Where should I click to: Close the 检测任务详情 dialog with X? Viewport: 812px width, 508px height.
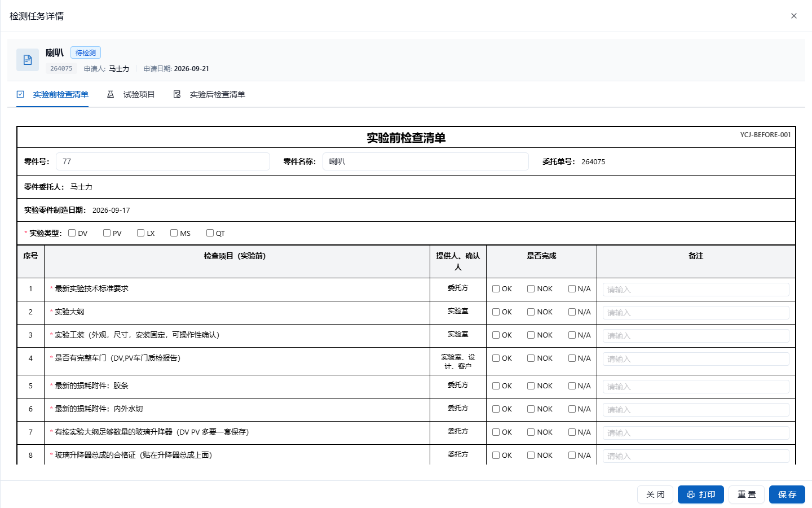point(794,16)
